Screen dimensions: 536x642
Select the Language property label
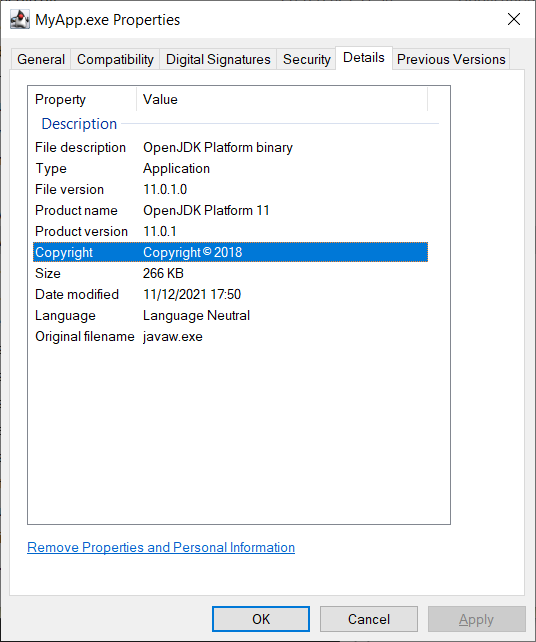coord(65,316)
